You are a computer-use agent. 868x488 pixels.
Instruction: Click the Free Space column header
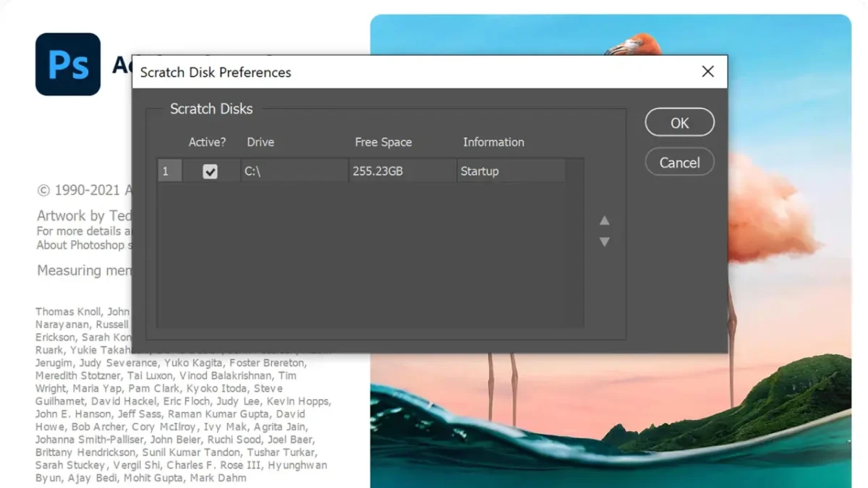pyautogui.click(x=383, y=142)
